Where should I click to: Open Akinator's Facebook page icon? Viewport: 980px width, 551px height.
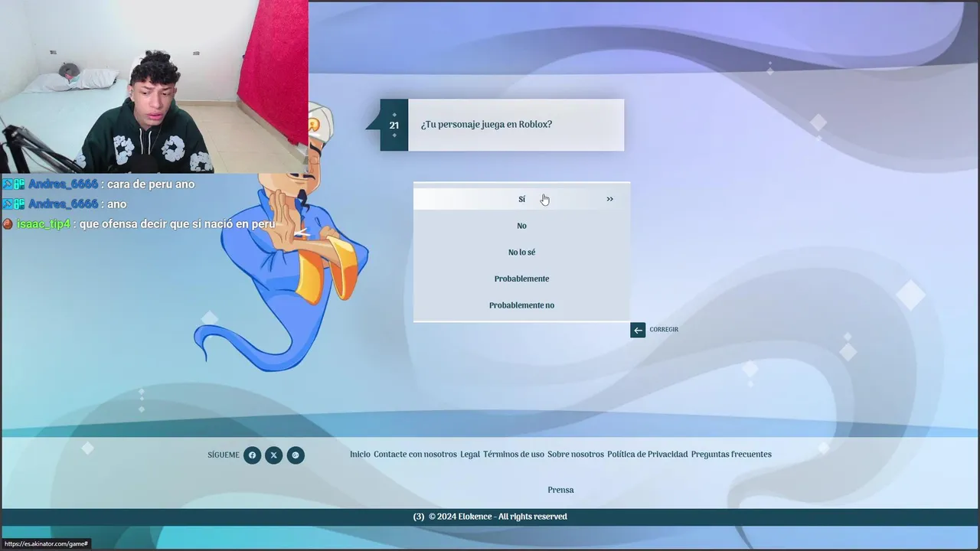252,455
